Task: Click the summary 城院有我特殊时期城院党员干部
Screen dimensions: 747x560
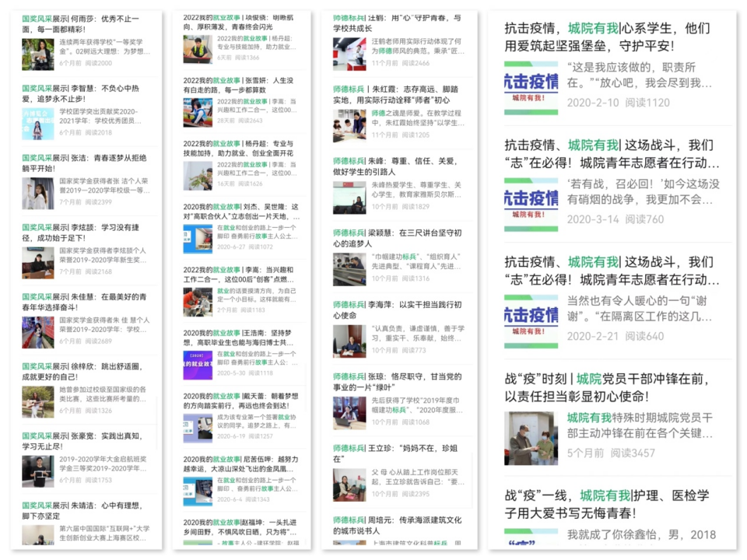Action: click(x=640, y=425)
